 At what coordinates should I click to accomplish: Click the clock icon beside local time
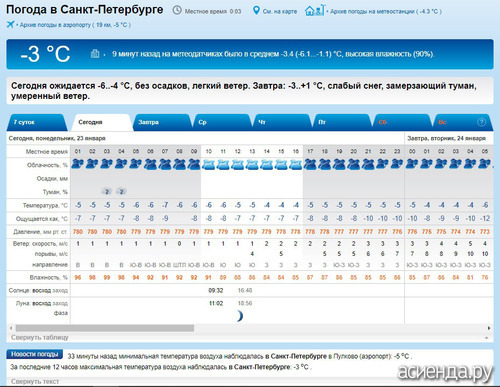(x=177, y=10)
